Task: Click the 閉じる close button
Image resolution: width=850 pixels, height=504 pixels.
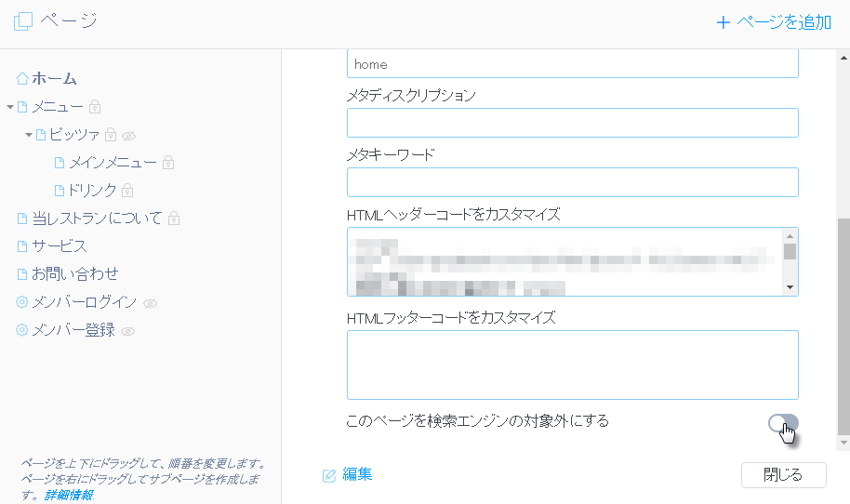Action: tap(783, 475)
